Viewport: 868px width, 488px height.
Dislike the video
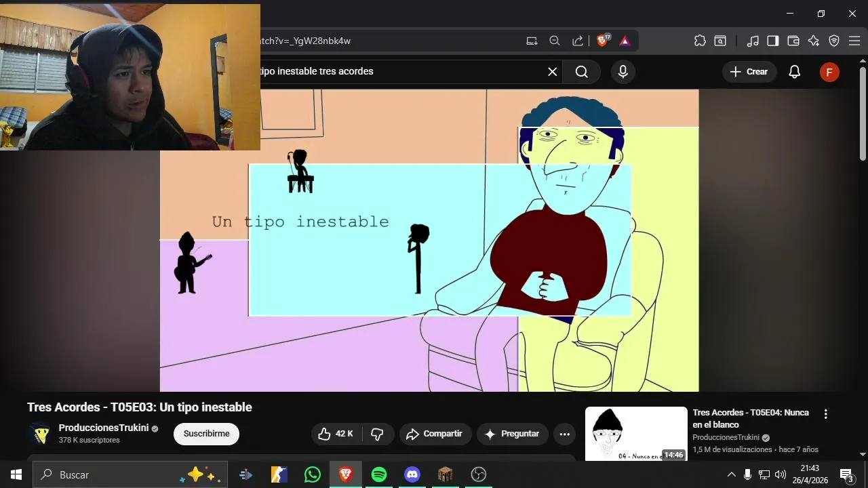(378, 434)
